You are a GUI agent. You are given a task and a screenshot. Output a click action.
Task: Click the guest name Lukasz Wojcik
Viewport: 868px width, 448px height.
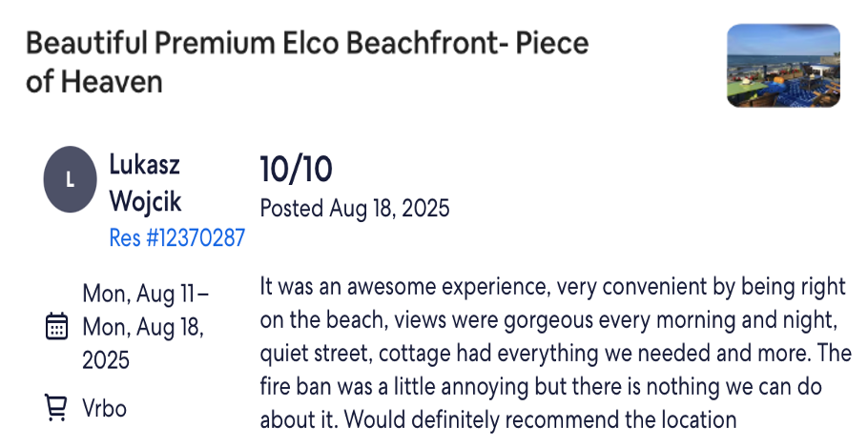(145, 182)
